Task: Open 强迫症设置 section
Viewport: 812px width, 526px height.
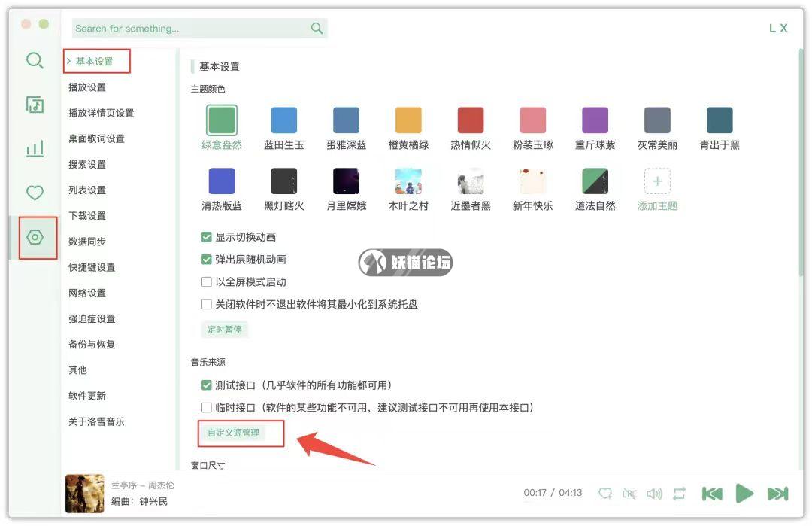Action: point(92,319)
